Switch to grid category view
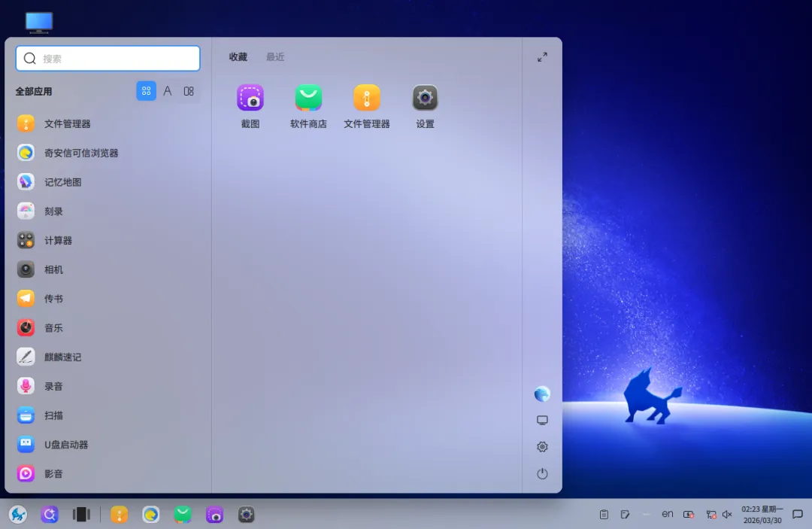Screen dimensions: 812x529 click(146, 91)
